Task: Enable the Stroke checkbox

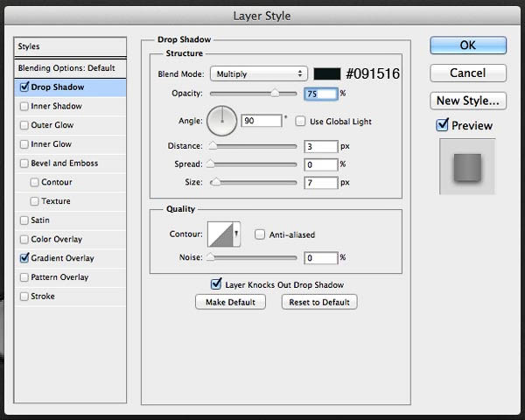Action: point(24,297)
